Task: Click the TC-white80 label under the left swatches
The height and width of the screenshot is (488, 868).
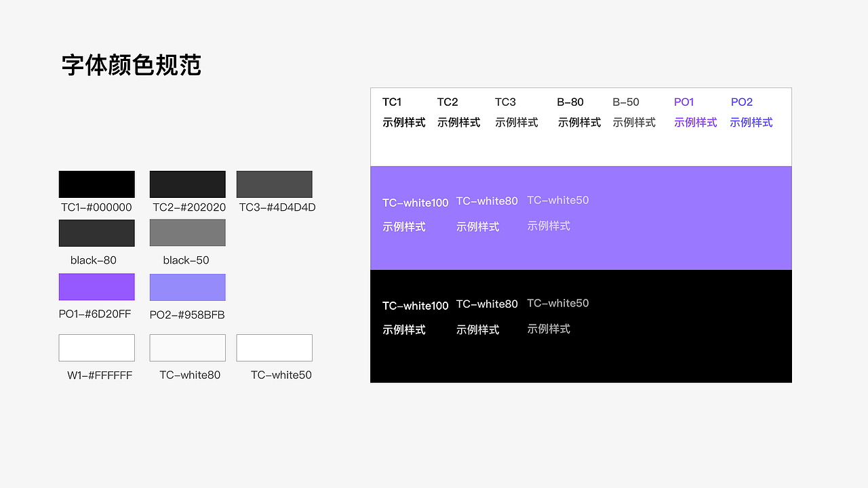Action: coord(190,375)
